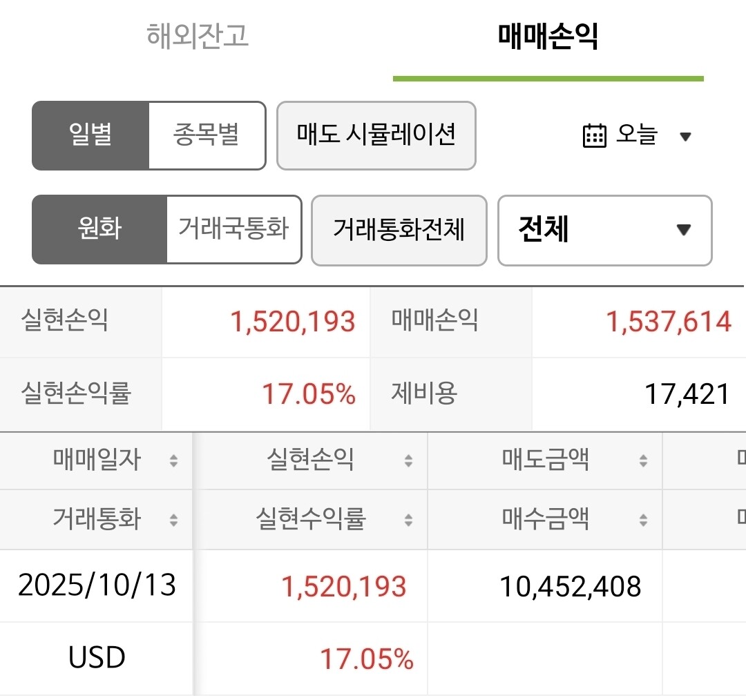This screenshot has width=746, height=700.
Task: Select the 일별 view toggle
Action: click(90, 135)
